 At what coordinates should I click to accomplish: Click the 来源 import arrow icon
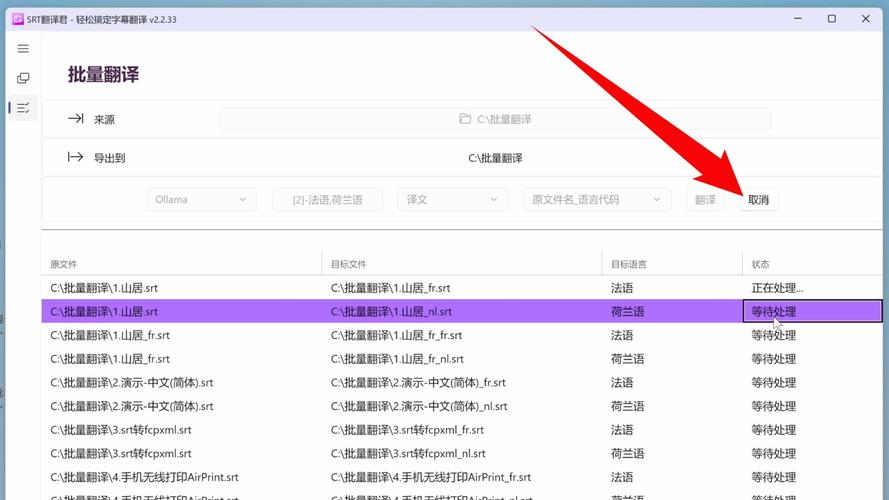click(75, 118)
